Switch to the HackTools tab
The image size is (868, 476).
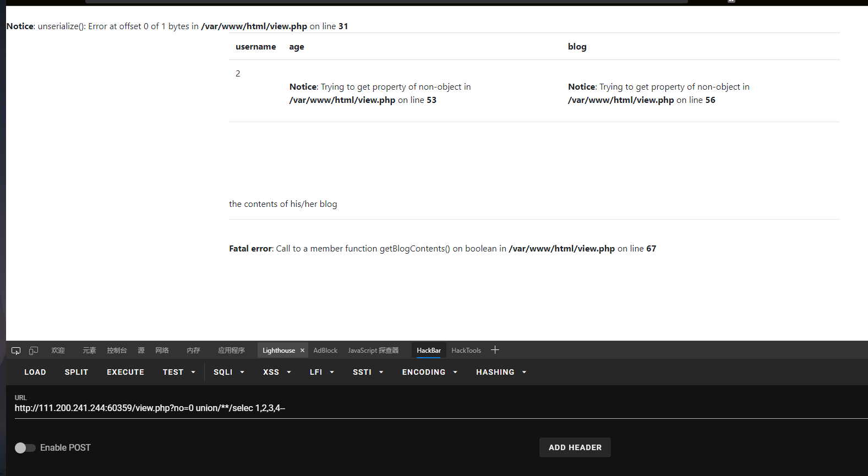[x=466, y=351]
